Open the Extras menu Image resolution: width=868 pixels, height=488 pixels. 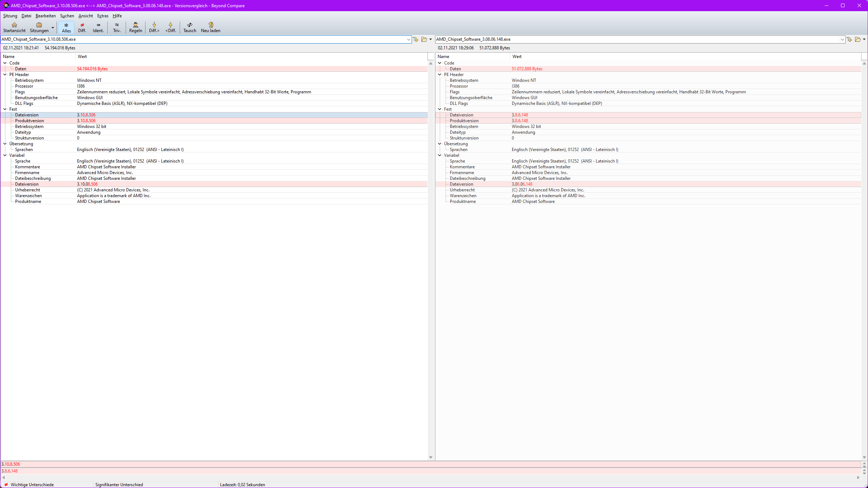[103, 16]
